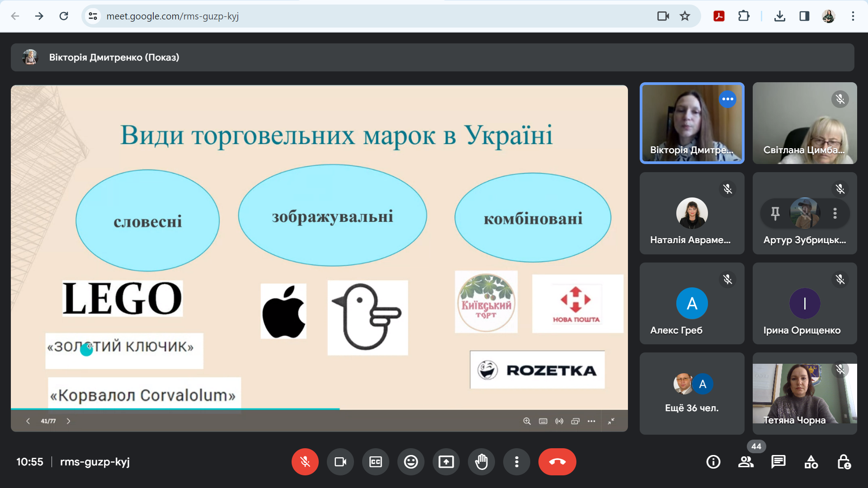Click the participant count badge 44
The width and height of the screenshot is (868, 488).
click(756, 446)
